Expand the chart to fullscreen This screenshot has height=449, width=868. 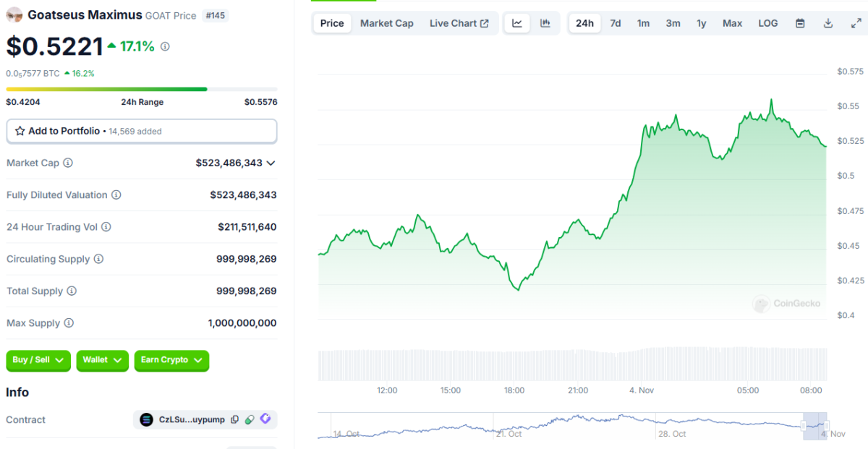[856, 23]
